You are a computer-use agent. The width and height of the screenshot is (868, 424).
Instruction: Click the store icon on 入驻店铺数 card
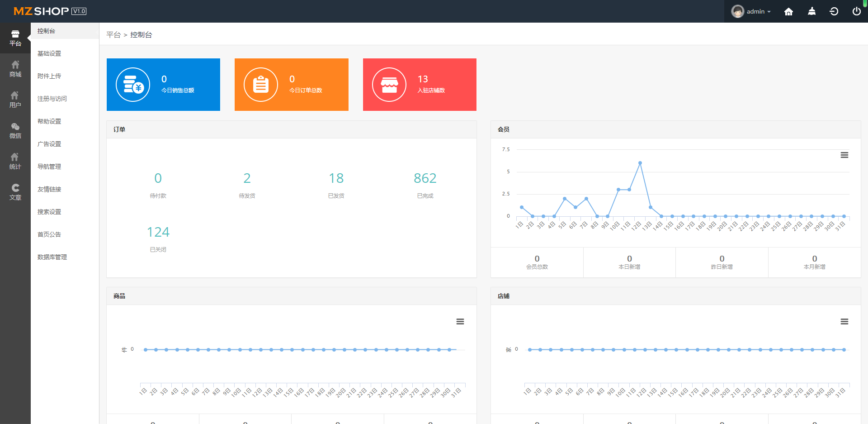tap(389, 85)
